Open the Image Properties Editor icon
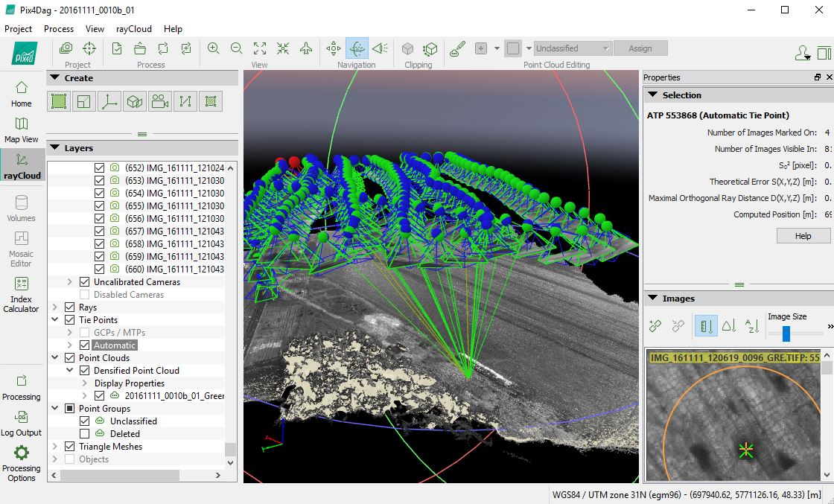The height and width of the screenshot is (504, 834). tap(66, 48)
